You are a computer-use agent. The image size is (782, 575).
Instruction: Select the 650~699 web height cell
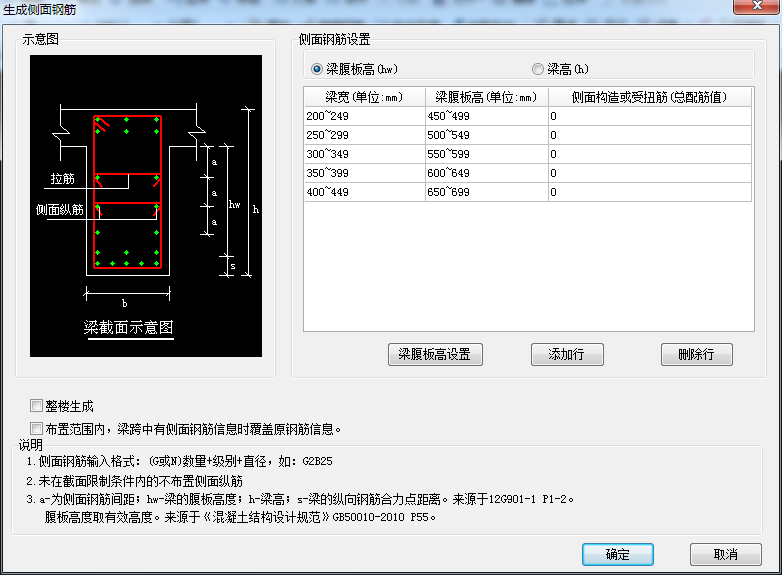487,192
